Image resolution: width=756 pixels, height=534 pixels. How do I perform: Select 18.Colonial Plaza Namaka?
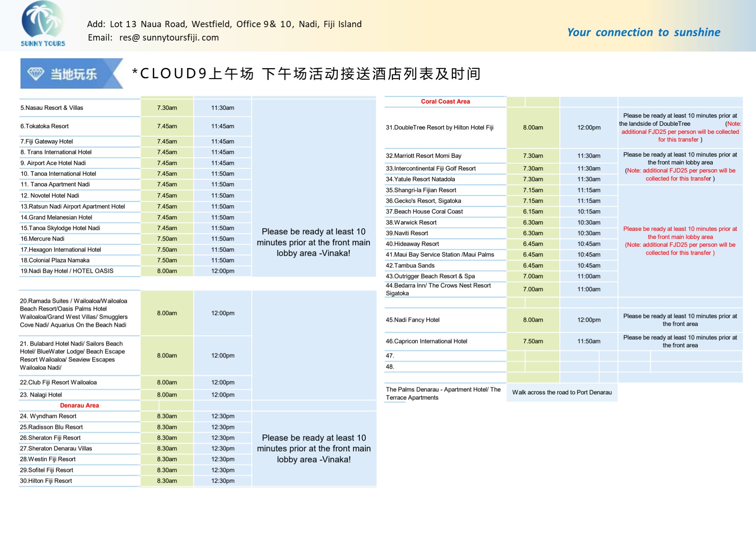[x=55, y=260]
